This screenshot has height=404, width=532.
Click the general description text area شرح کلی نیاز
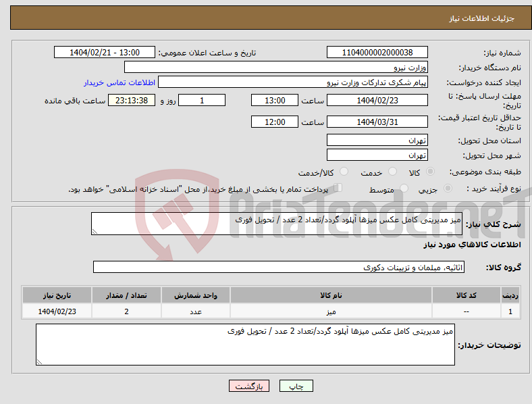coord(277,224)
